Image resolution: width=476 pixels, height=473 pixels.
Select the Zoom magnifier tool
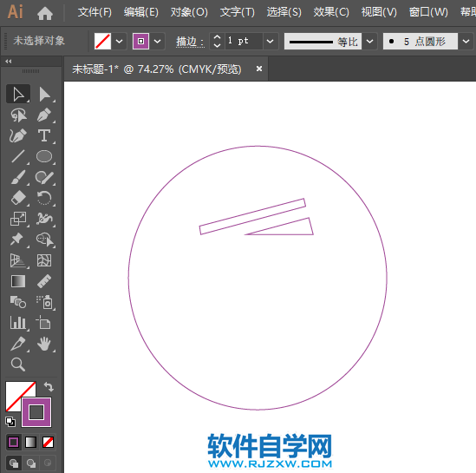tap(18, 365)
